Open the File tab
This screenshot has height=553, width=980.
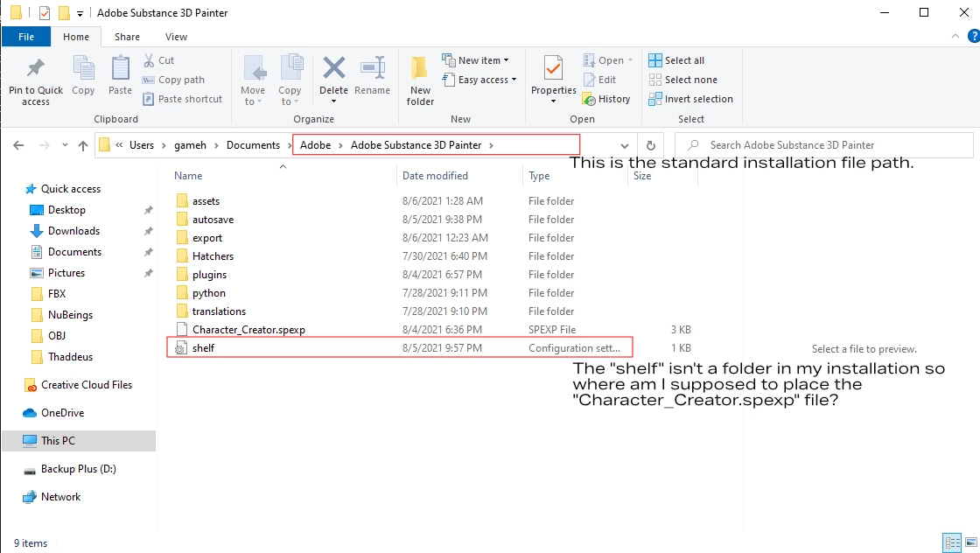26,37
